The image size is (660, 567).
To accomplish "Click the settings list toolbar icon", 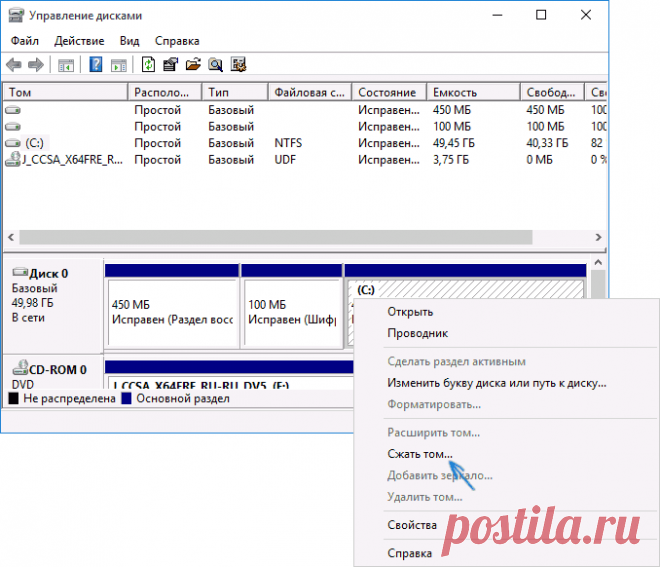I will point(238,65).
